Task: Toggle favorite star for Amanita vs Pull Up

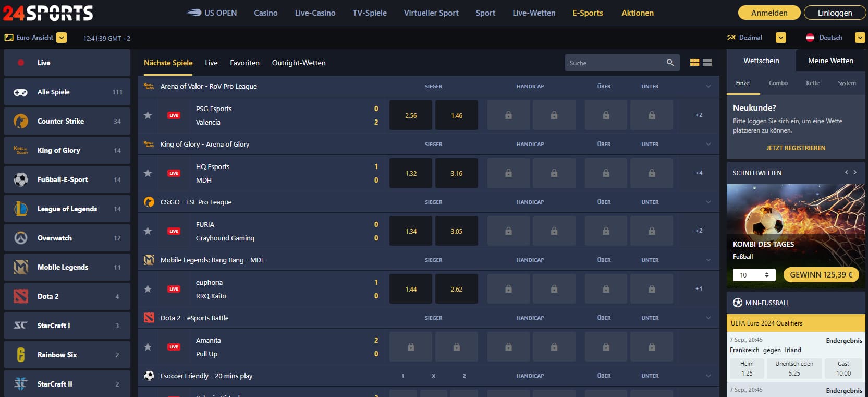Action: coord(148,347)
